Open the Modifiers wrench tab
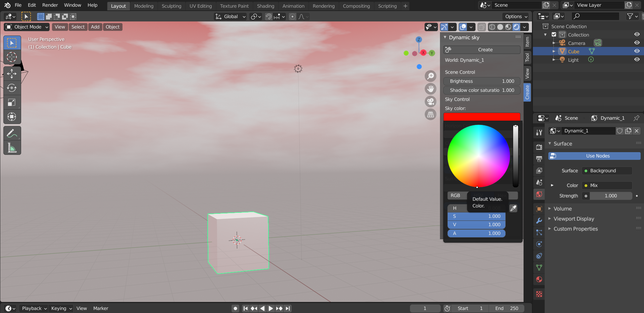This screenshot has height=313, width=644. pyautogui.click(x=539, y=221)
